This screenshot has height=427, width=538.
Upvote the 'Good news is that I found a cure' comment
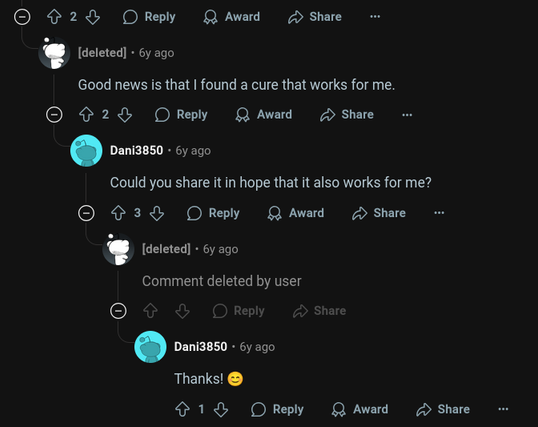coord(86,115)
